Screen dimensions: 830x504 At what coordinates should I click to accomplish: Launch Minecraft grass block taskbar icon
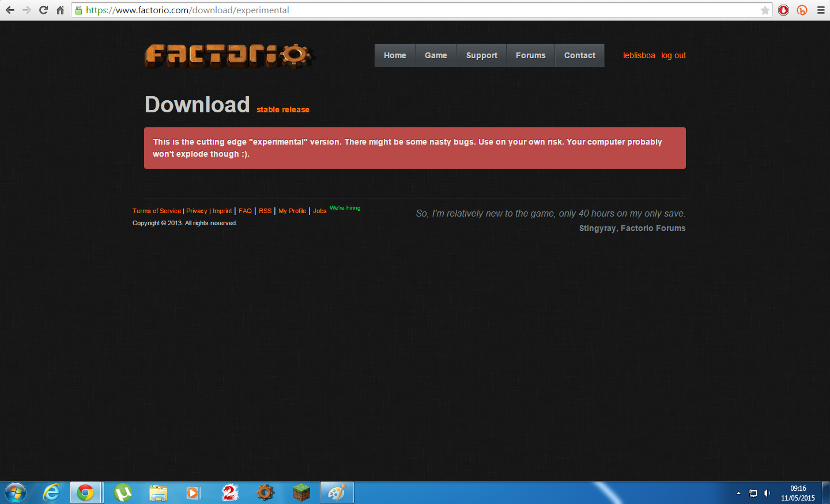301,493
